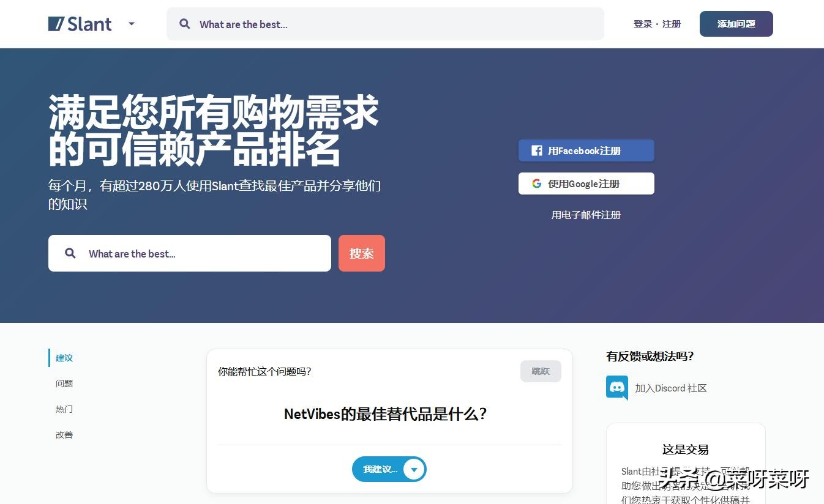Click the 加入Discord 社区 link
The image size is (824, 504).
click(x=671, y=388)
